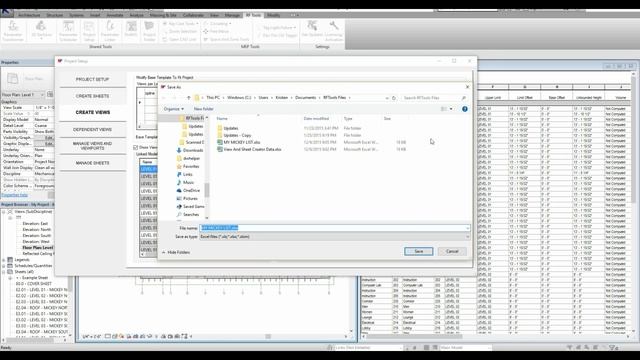Open the DEPENDENT VIEWS section
The height and width of the screenshot is (360, 640).
click(92, 129)
